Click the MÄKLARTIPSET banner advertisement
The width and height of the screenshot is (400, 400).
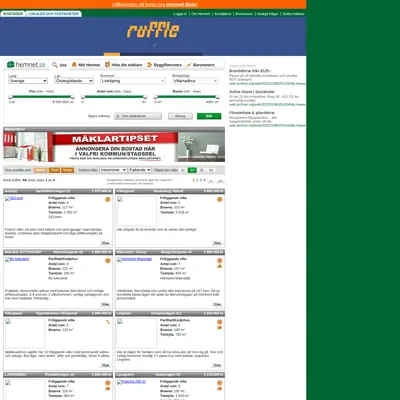pos(114,147)
